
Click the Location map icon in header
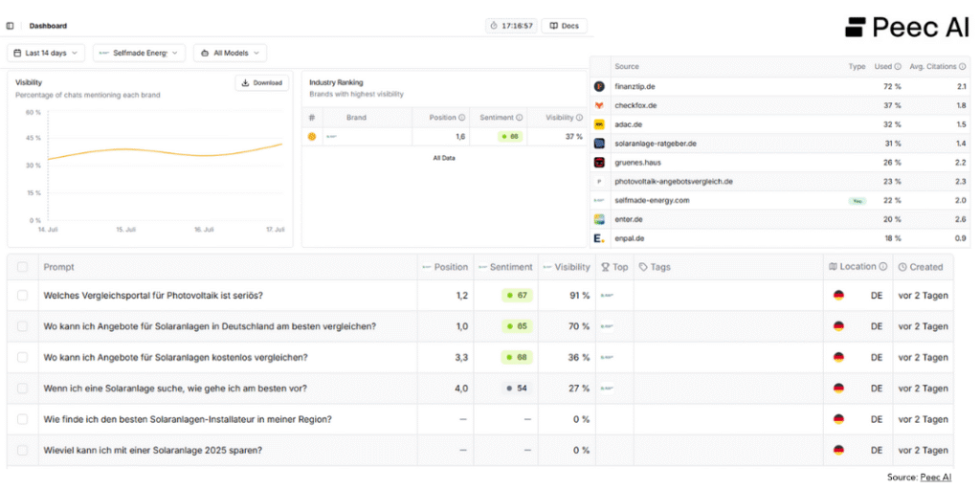(x=833, y=266)
